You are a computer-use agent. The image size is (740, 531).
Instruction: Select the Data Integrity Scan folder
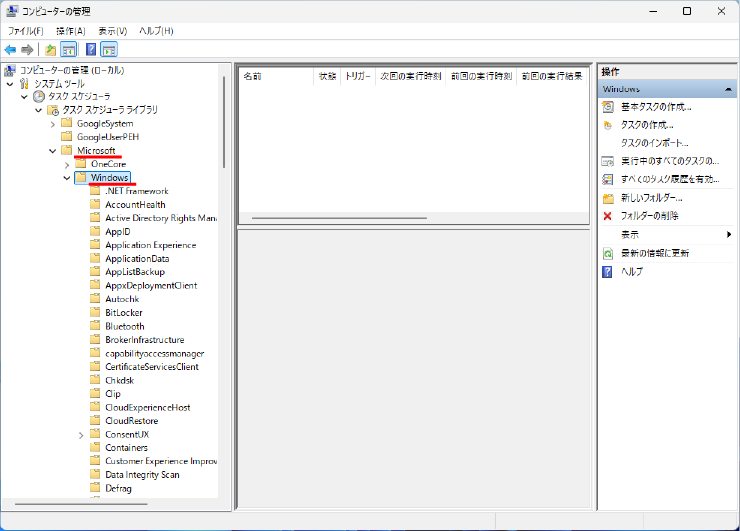[x=143, y=475]
